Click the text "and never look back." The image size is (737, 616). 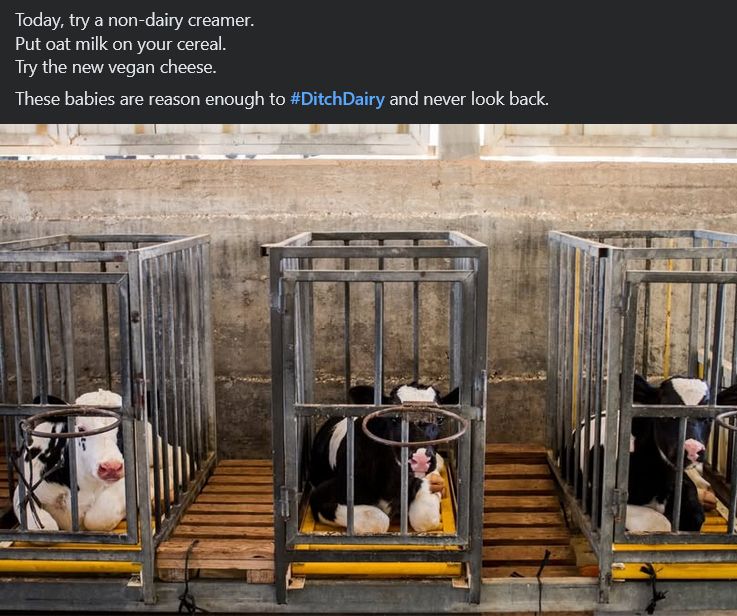pyautogui.click(x=469, y=99)
